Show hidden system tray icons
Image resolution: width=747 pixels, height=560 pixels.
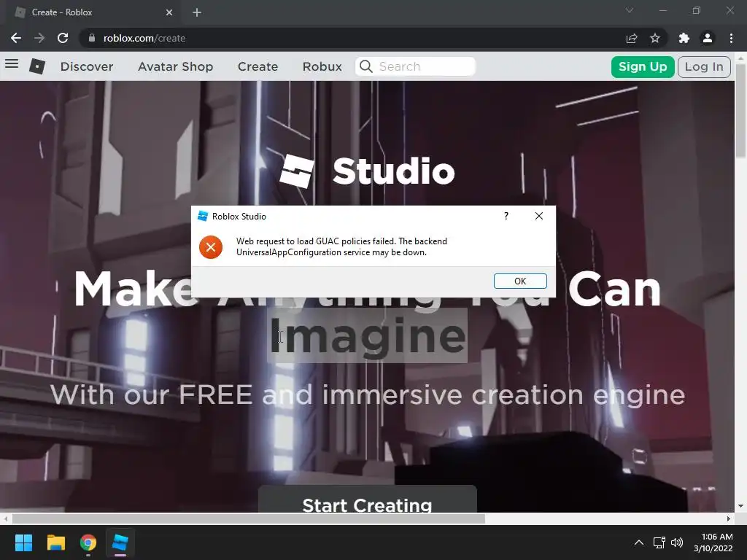[x=639, y=542]
